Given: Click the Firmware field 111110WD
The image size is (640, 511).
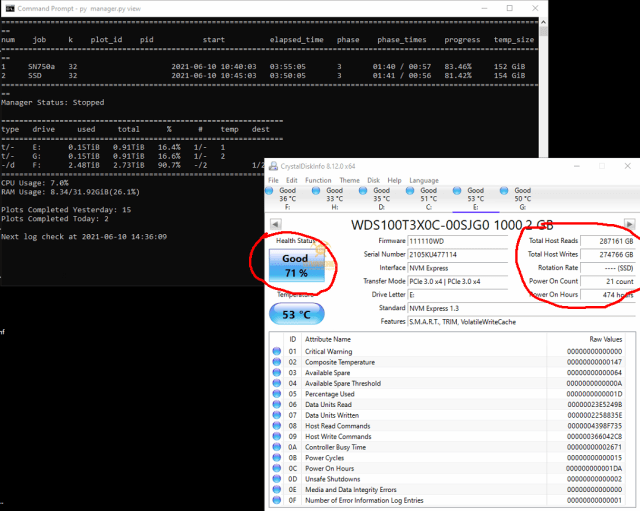Looking at the screenshot, I should [x=458, y=241].
